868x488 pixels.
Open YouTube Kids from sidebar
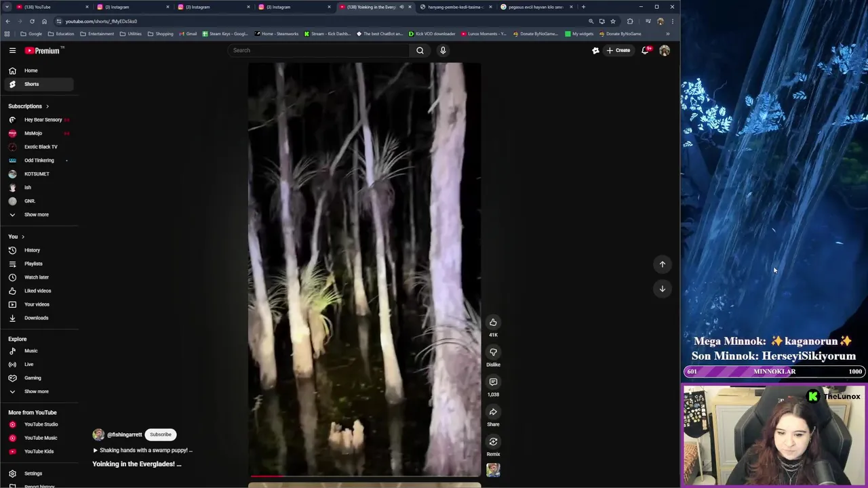(39, 451)
